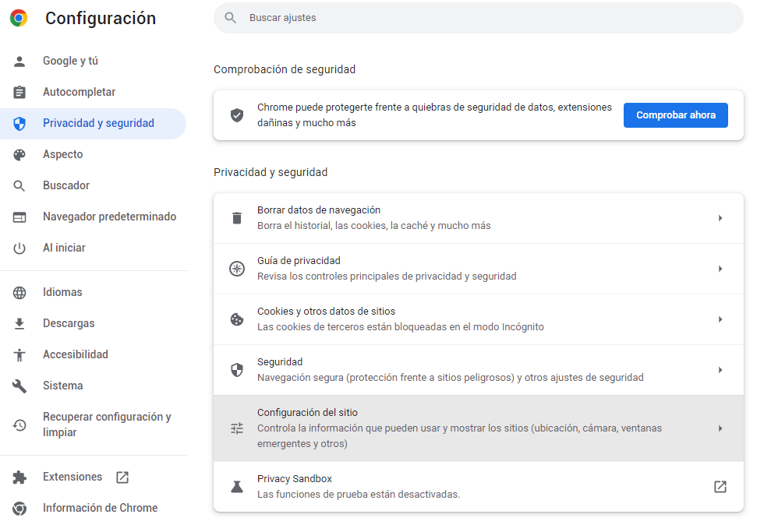This screenshot has width=764, height=532.
Task: Click the download icon for Descargas
Action: point(19,324)
